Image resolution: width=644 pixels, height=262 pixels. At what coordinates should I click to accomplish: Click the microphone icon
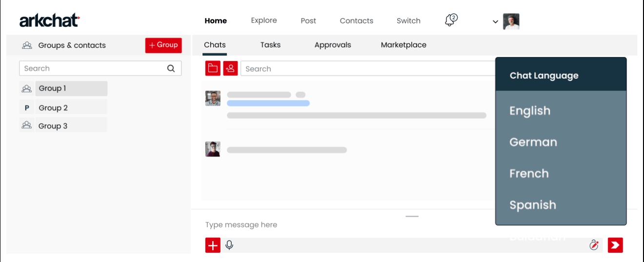tap(229, 245)
